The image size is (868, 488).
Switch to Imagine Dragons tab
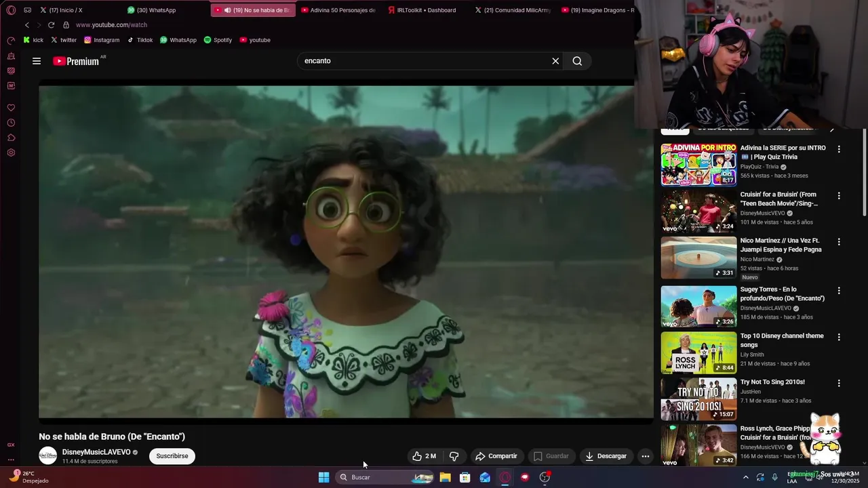(597, 10)
